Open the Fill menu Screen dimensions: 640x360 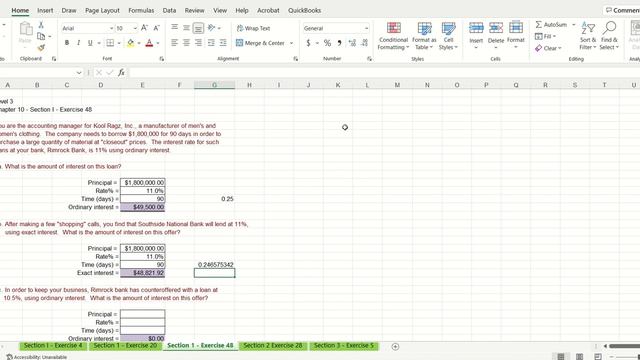coord(545,36)
